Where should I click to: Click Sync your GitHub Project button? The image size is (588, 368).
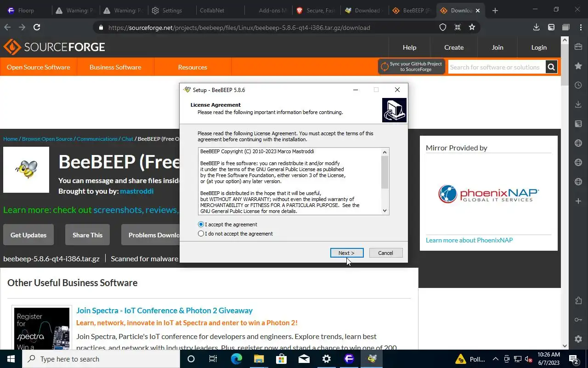point(411,67)
